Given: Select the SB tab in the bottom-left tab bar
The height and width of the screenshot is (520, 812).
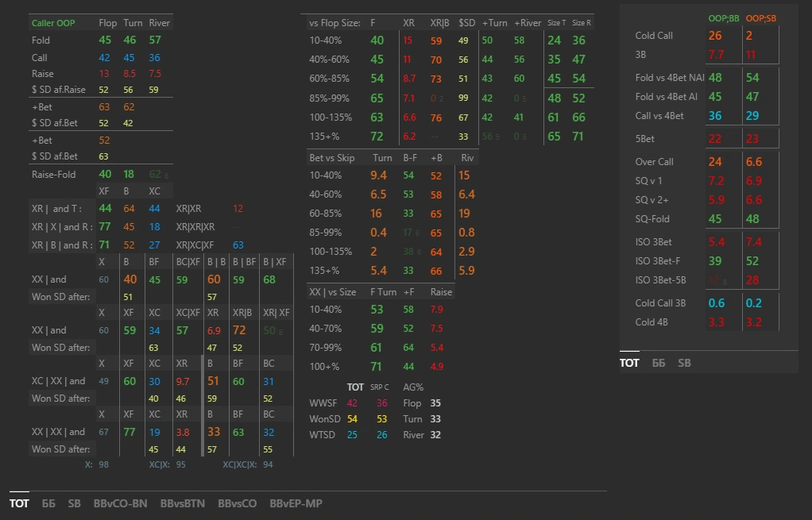Looking at the screenshot, I should [74, 503].
